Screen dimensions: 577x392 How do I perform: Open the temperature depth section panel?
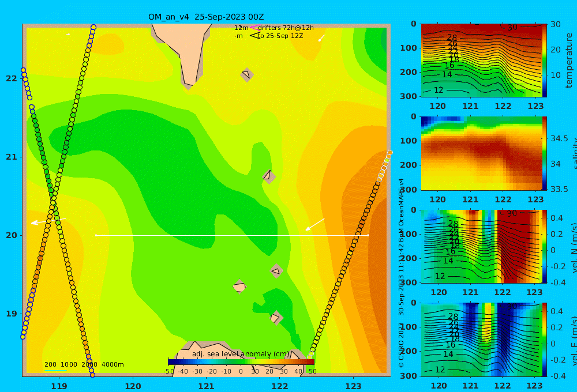[x=481, y=61]
